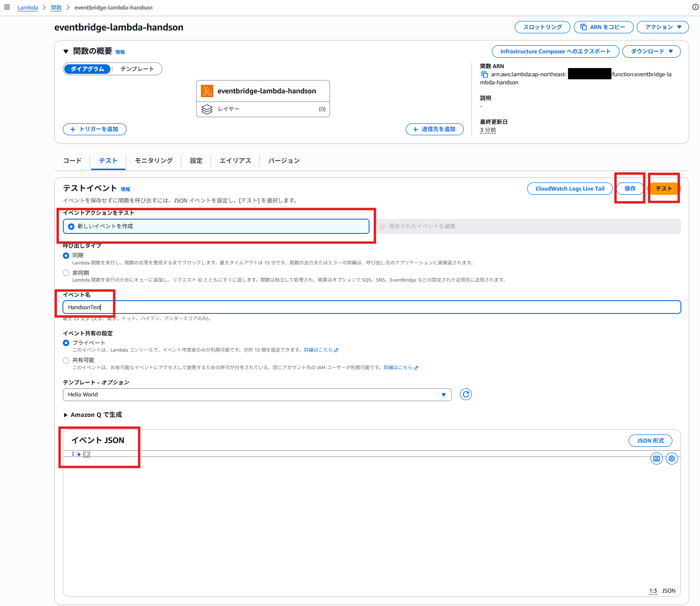Click the ARN をコピー button
700x606 pixels.
603,27
